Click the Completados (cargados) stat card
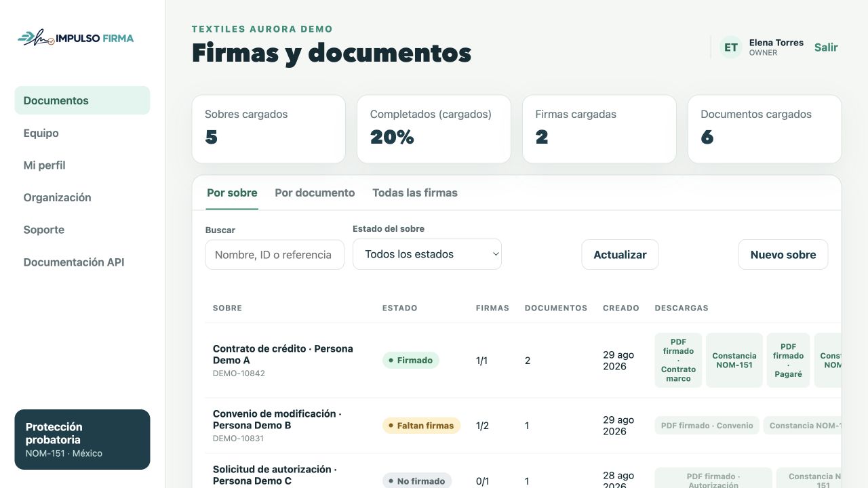Screen dimensions: 868x488 click(x=434, y=129)
